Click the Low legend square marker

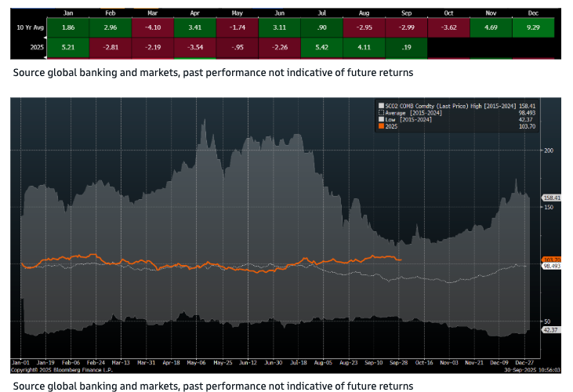tap(381, 119)
